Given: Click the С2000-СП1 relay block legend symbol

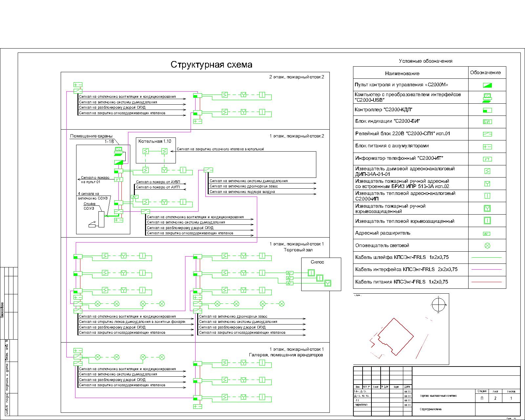Looking at the screenshot, I should 487,134.
